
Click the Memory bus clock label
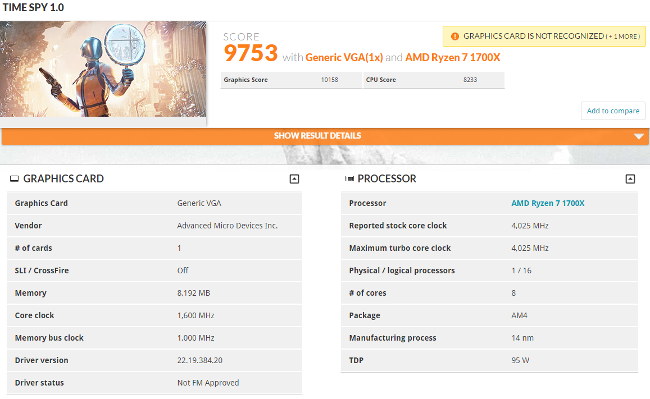point(49,338)
